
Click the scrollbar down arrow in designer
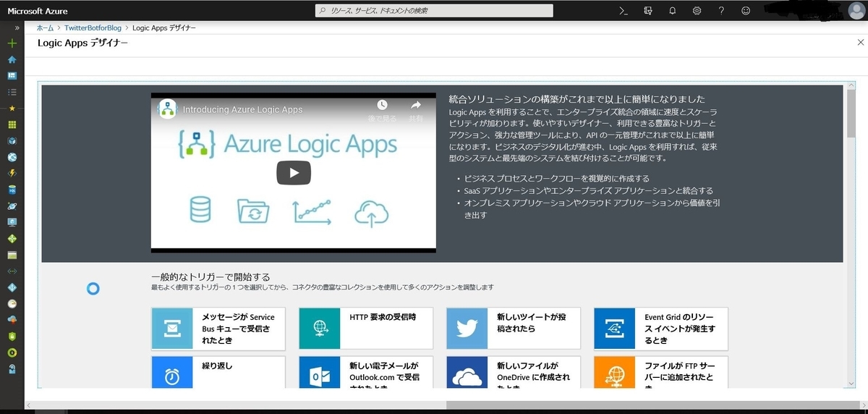coord(851,383)
